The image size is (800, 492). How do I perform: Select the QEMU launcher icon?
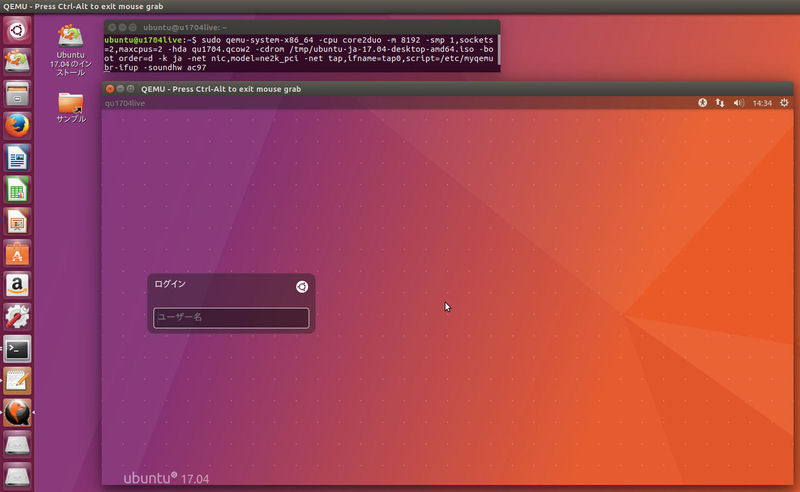pyautogui.click(x=17, y=412)
